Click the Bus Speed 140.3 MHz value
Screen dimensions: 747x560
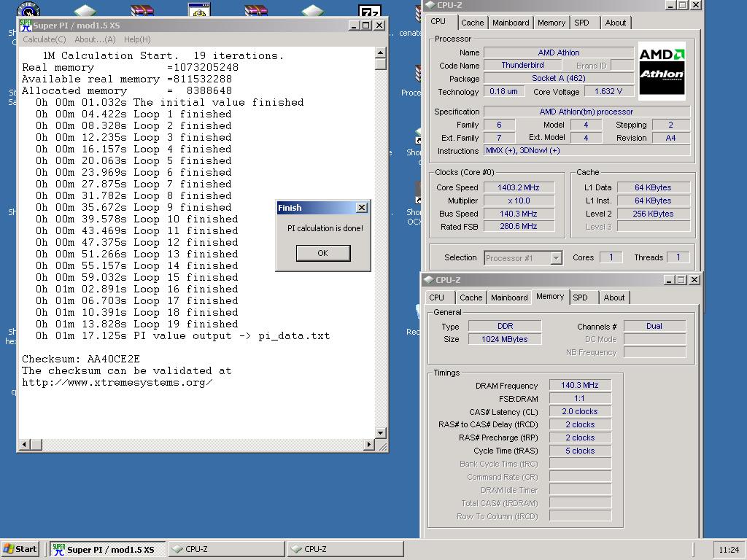click(519, 214)
